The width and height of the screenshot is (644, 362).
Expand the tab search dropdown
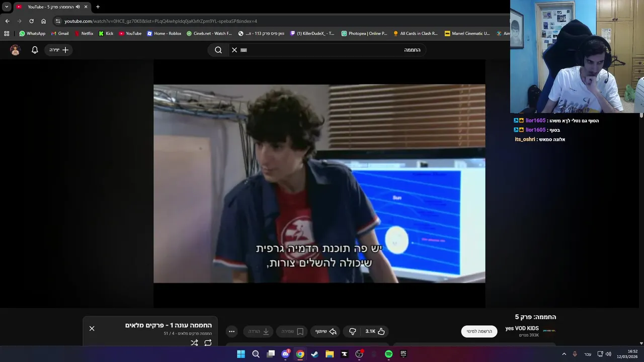point(7,7)
